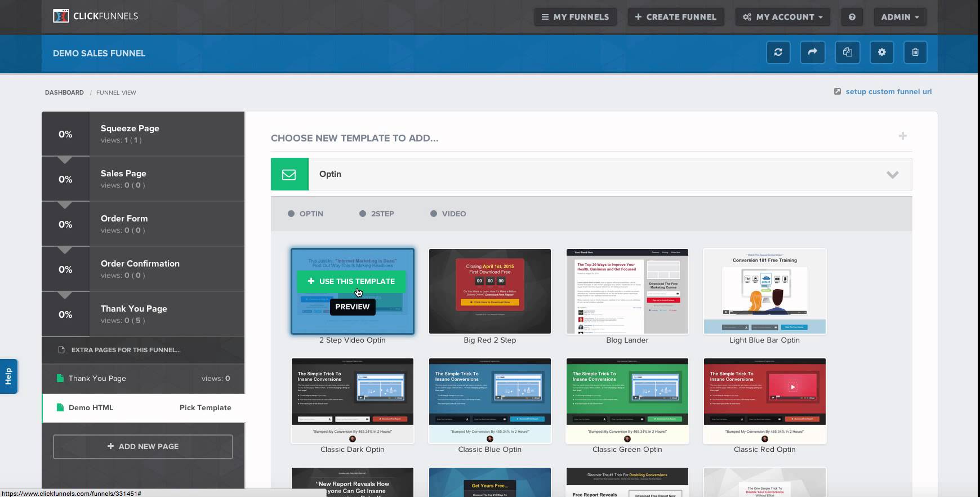Click Add New Page button
Image resolution: width=980 pixels, height=497 pixels.
click(143, 446)
